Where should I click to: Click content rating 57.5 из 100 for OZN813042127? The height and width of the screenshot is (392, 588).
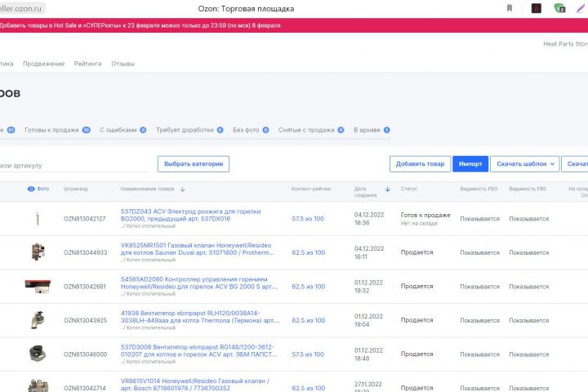pyautogui.click(x=308, y=219)
